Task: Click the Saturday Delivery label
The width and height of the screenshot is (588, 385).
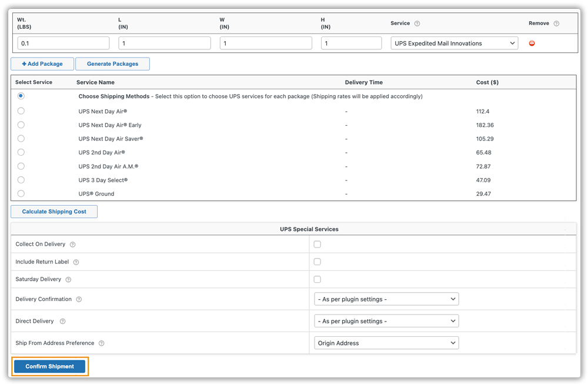Action: (38, 279)
